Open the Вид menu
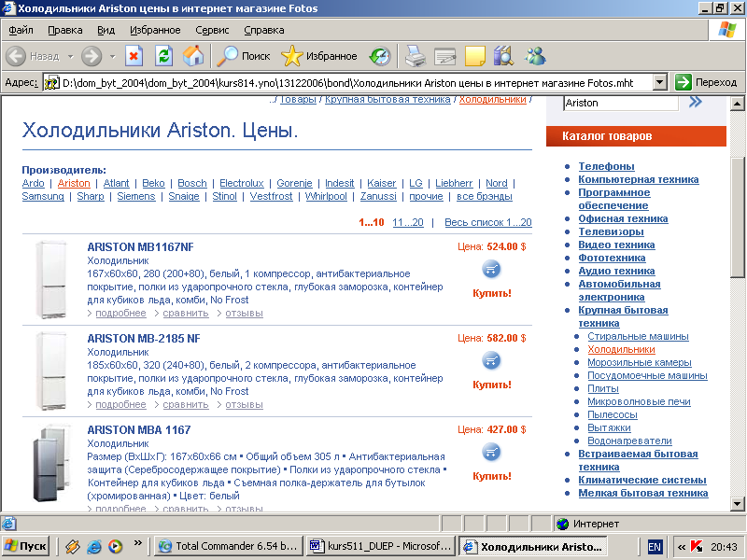 click(x=106, y=30)
